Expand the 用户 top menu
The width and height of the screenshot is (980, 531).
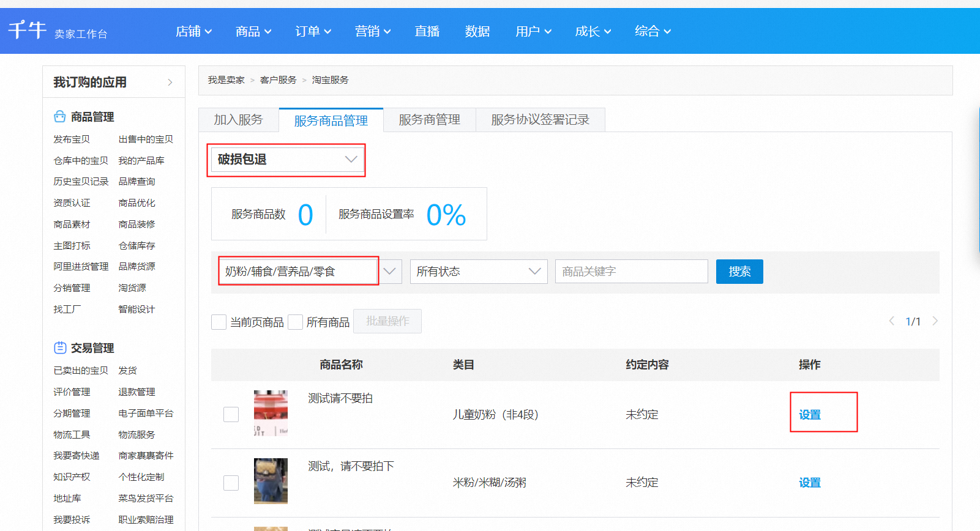click(x=533, y=31)
